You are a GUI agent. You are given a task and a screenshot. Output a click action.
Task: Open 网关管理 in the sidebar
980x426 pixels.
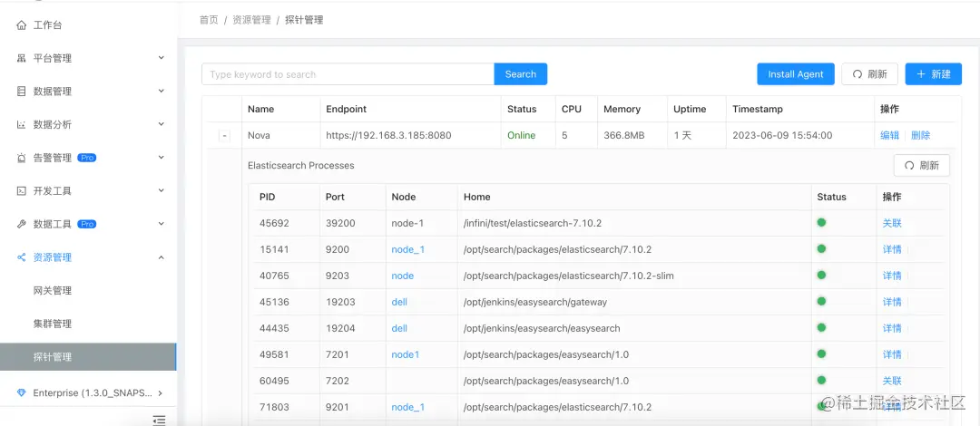pyautogui.click(x=53, y=290)
